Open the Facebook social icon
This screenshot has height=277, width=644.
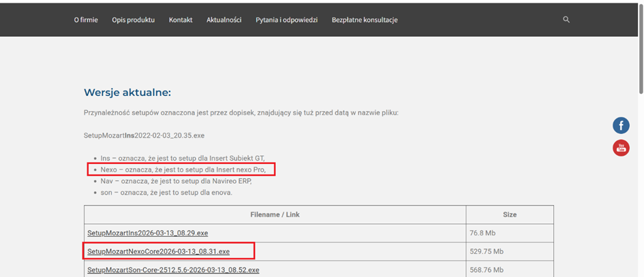click(621, 125)
